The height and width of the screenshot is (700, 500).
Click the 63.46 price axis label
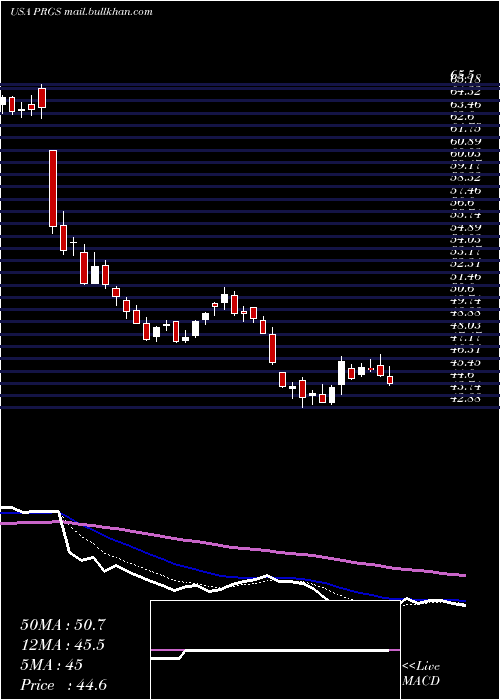tap(465, 104)
